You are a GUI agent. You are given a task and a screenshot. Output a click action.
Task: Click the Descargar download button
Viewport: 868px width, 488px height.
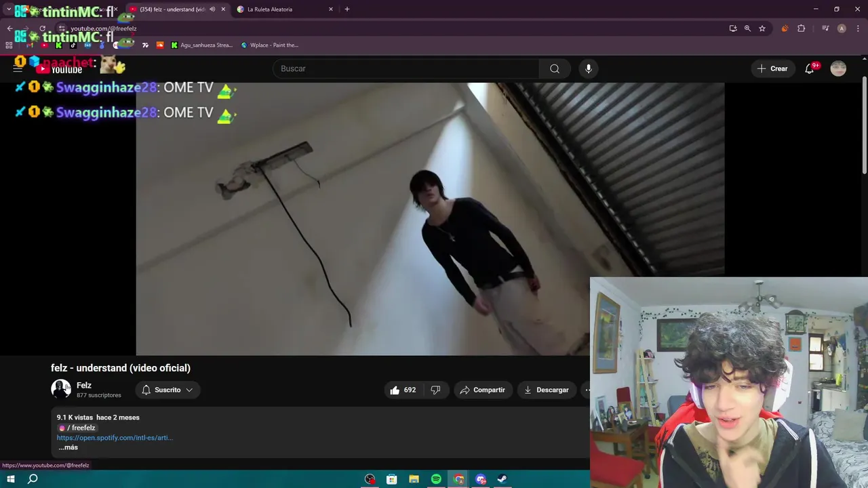pos(547,390)
